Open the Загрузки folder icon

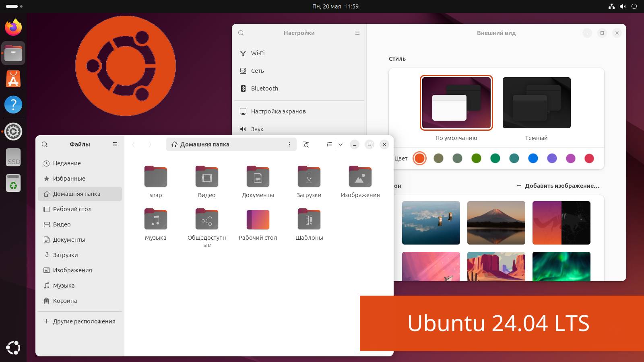pos(309,177)
